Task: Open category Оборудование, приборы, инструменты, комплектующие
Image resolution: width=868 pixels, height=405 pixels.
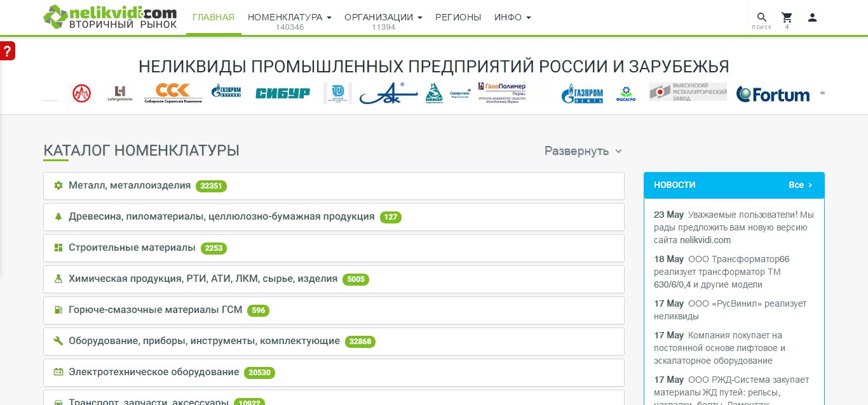Action: [x=334, y=342]
